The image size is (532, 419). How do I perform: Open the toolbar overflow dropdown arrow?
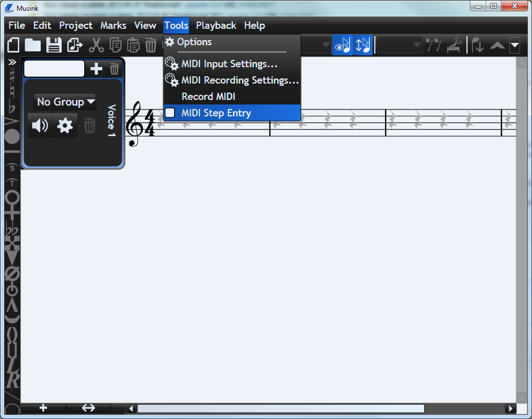click(514, 45)
